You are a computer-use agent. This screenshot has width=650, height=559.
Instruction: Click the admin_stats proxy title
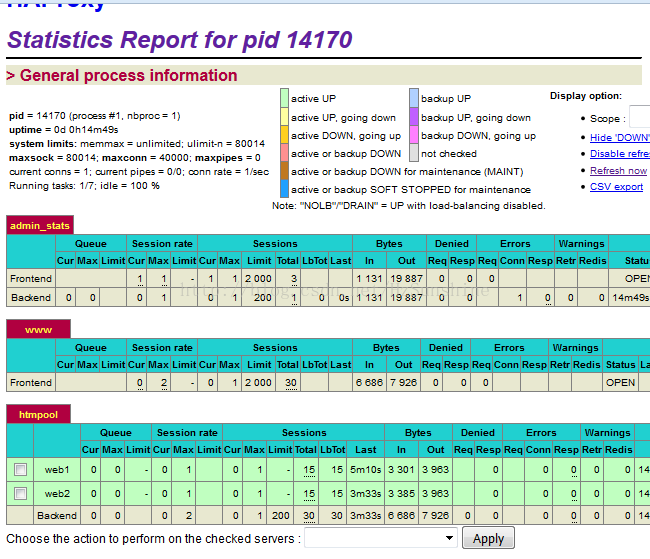coord(40,226)
